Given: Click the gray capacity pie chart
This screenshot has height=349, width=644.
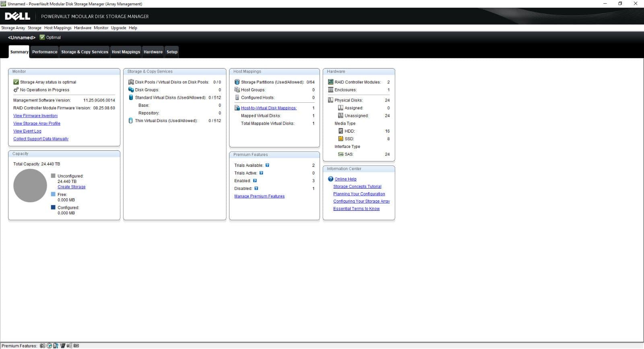Looking at the screenshot, I should 30,186.
